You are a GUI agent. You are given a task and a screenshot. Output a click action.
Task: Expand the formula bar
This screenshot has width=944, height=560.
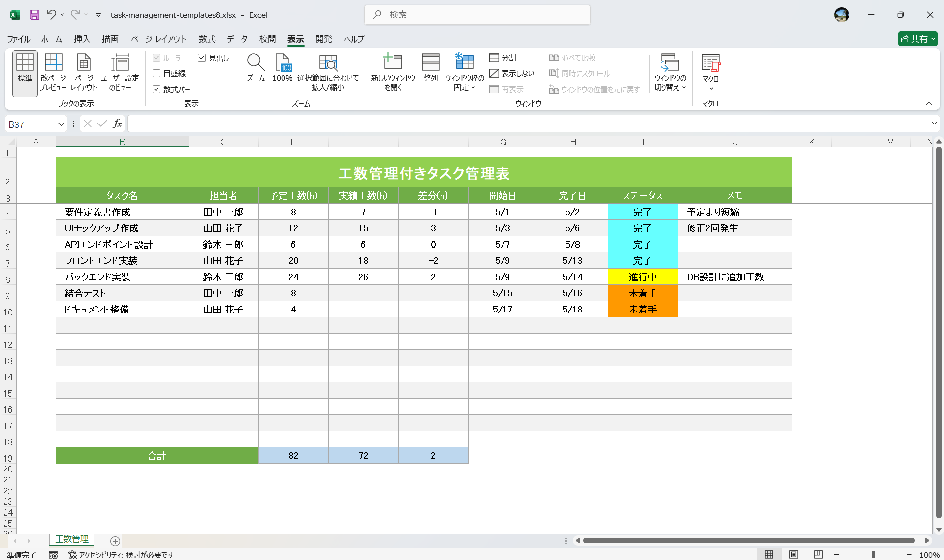tap(934, 123)
